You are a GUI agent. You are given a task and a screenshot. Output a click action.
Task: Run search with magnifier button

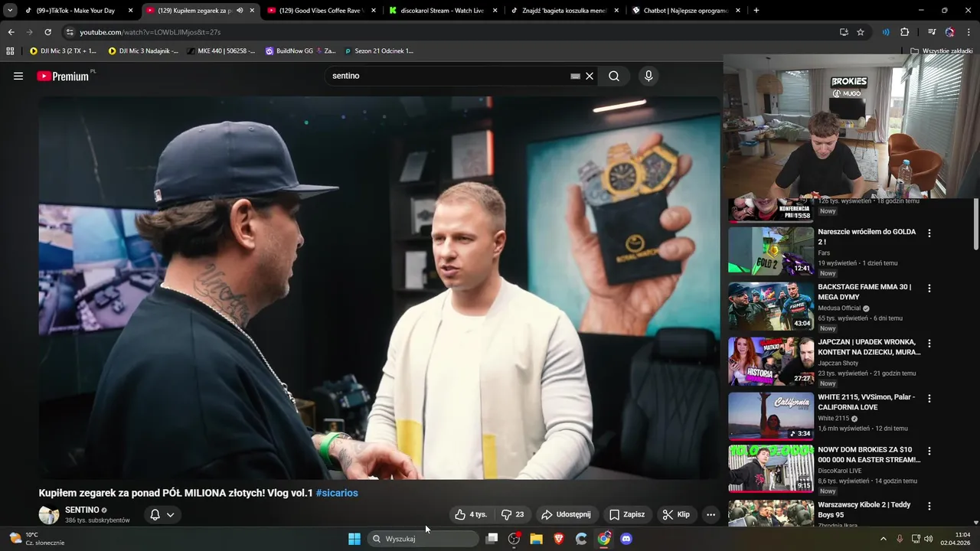tap(614, 76)
